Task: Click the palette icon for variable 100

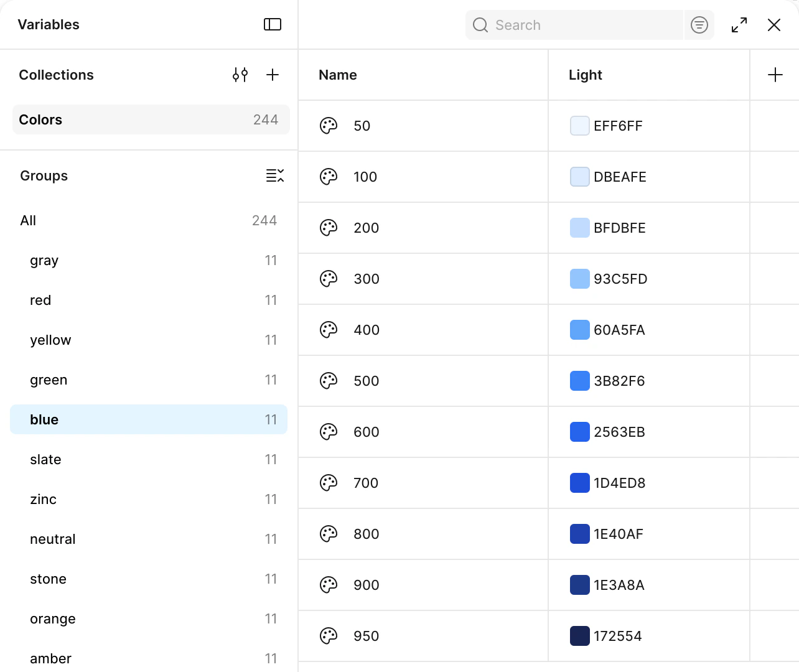Action: [329, 177]
